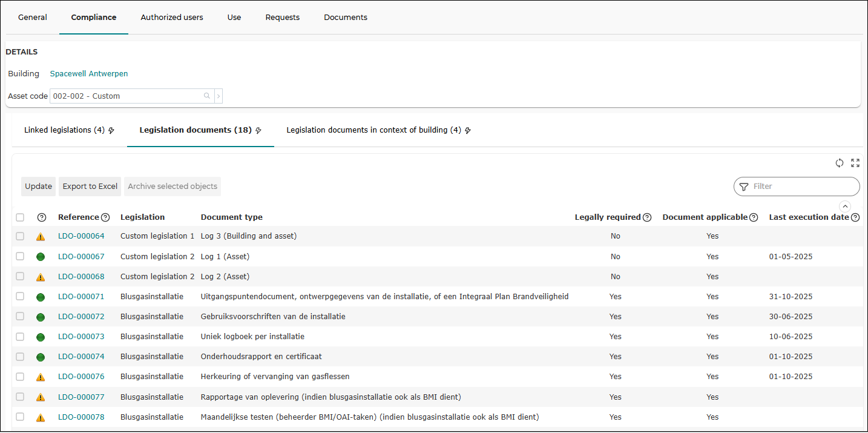Click into the Filter text box
Viewport: 868px width, 433px height.
click(797, 187)
